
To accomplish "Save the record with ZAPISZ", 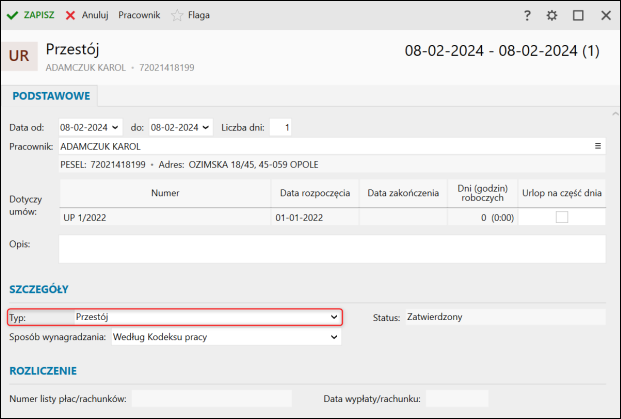I will click(30, 15).
